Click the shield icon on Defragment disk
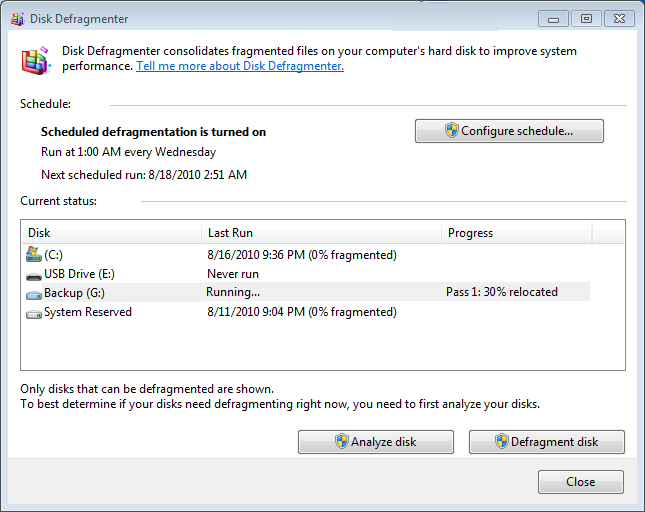 [500, 442]
